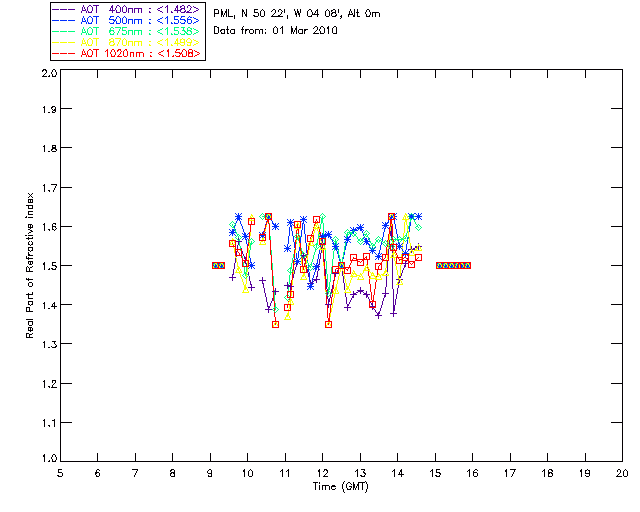
Task: Click the y-axis value '1.8'
Action: pyautogui.click(x=49, y=148)
